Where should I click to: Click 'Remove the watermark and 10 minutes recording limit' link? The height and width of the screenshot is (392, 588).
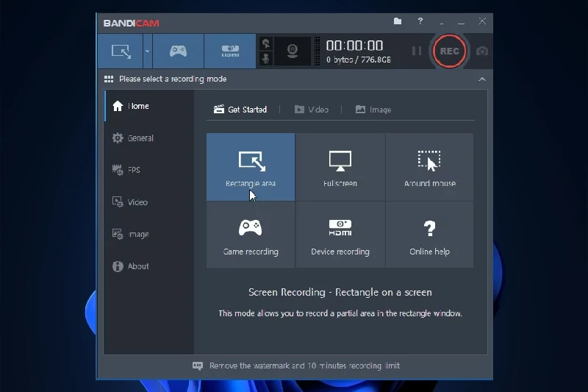click(x=304, y=366)
